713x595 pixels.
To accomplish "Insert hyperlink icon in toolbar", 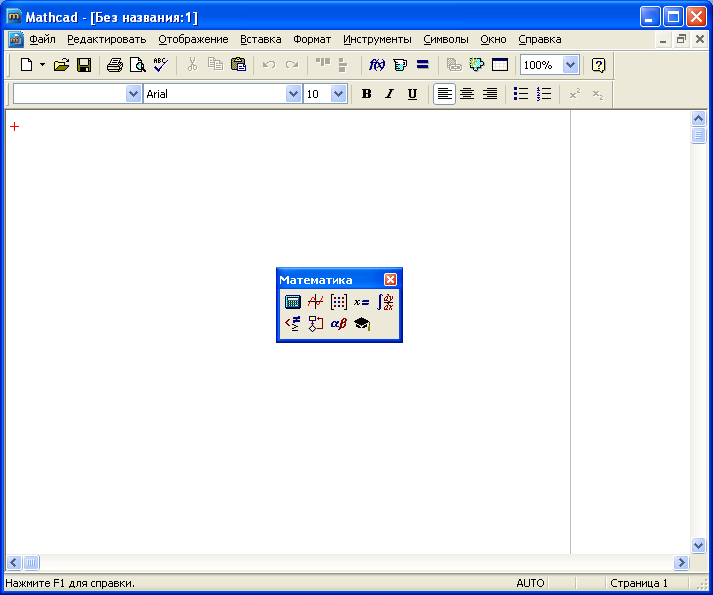I will [453, 65].
